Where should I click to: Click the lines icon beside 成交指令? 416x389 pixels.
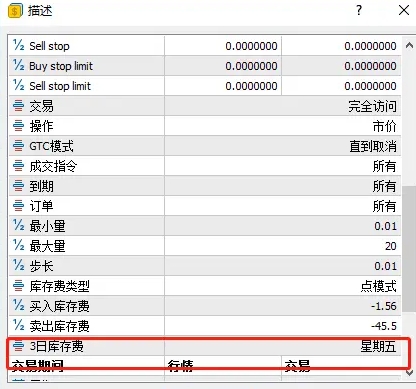tap(18, 166)
